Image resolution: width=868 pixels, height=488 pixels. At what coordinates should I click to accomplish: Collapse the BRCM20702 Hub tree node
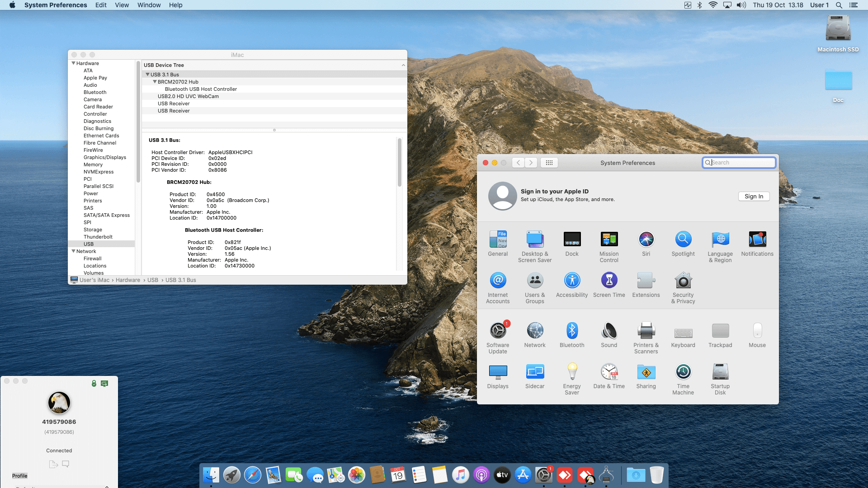[x=155, y=82]
